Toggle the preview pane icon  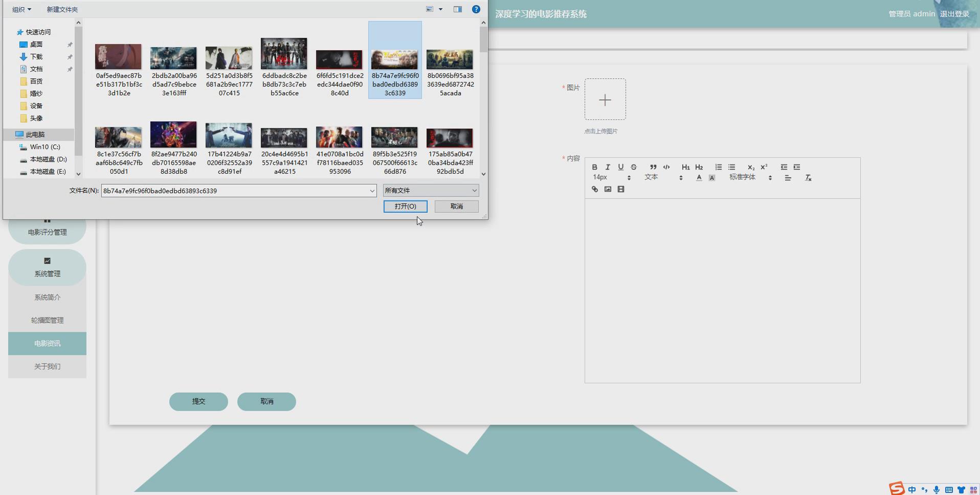click(458, 9)
